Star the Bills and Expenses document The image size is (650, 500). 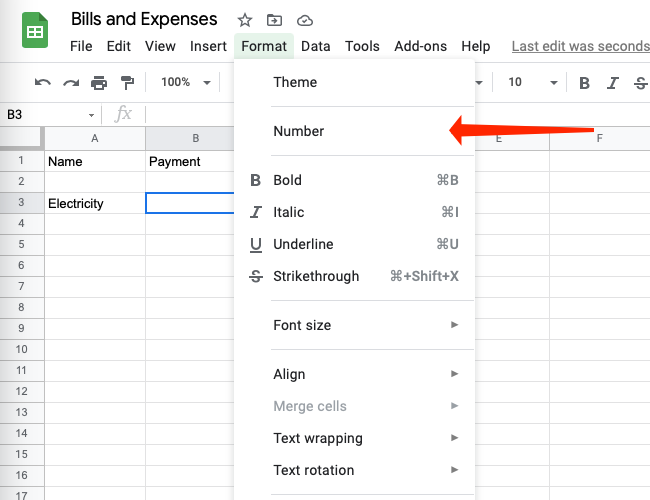coord(245,21)
